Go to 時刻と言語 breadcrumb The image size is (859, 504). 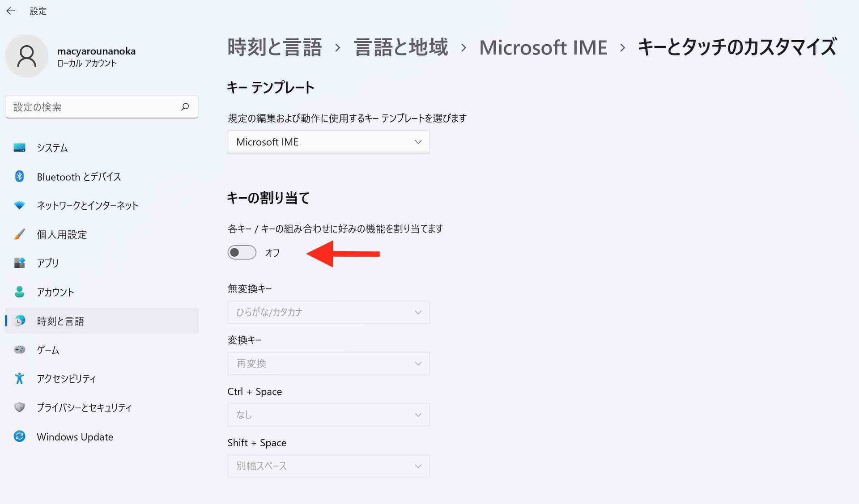pyautogui.click(x=275, y=47)
